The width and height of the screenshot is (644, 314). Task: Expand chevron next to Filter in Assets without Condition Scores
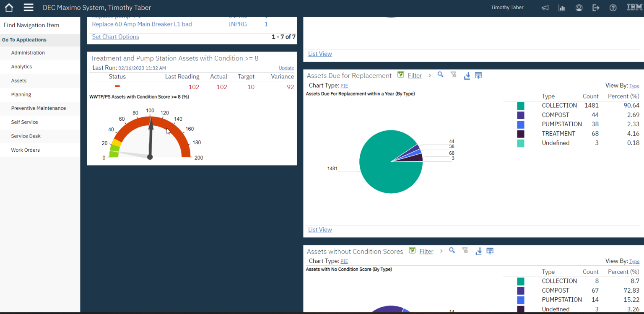(441, 251)
